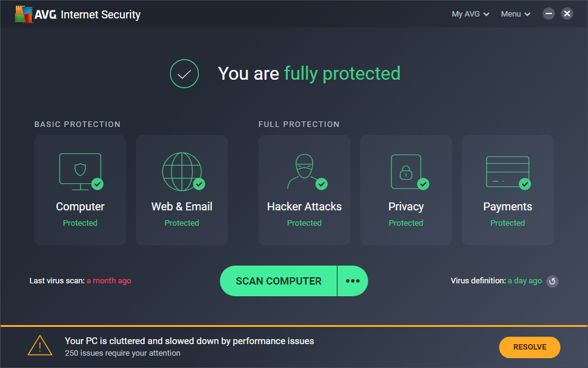Viewport: 588px width, 368px height.
Task: Click the Payments Protected status text
Action: coord(507,223)
